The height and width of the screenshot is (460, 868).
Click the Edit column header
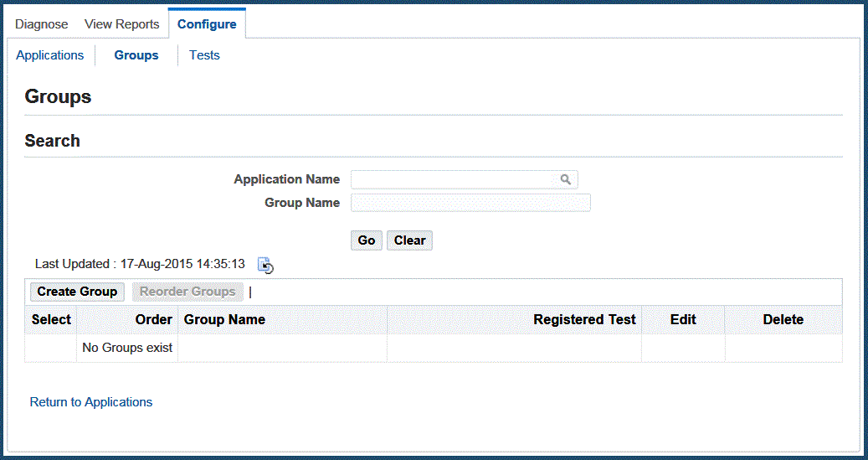point(683,320)
